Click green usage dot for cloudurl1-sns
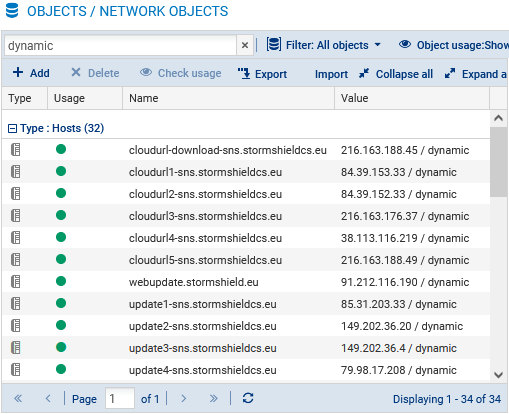 (61, 171)
